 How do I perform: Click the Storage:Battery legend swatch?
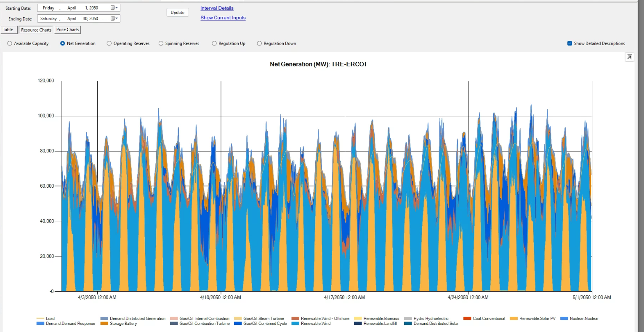[104, 324]
